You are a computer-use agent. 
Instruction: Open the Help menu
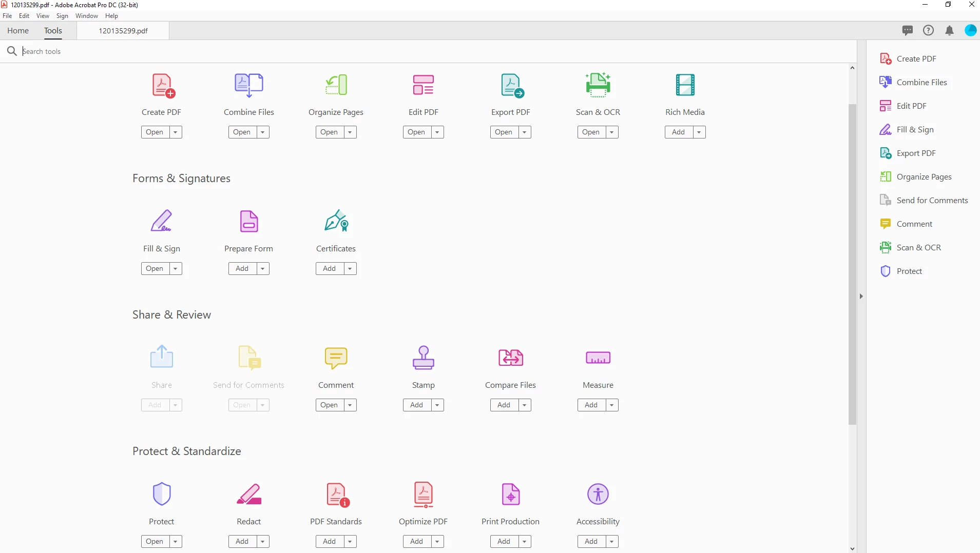[111, 16]
